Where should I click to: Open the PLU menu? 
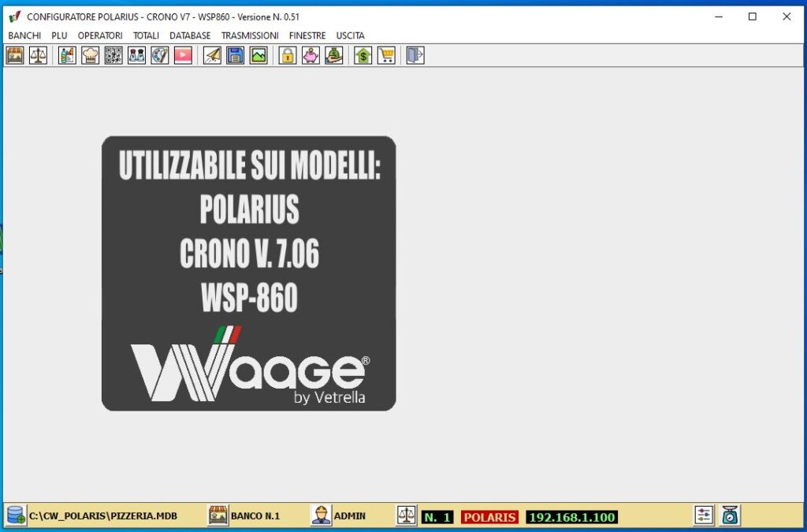(x=59, y=35)
